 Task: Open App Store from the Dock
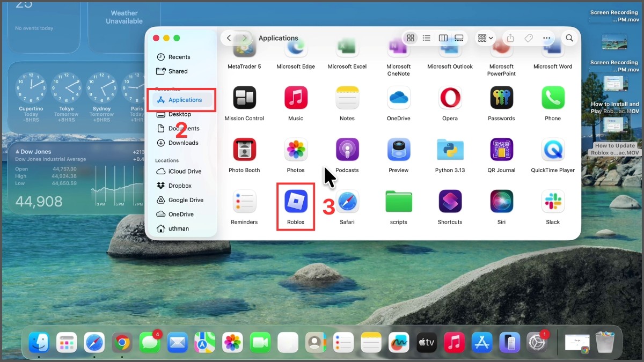pos(482,342)
